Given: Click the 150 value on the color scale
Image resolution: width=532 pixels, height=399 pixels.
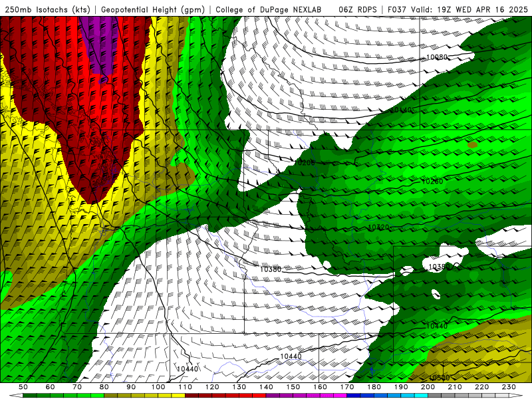Looking at the screenshot, I should tap(293, 387).
